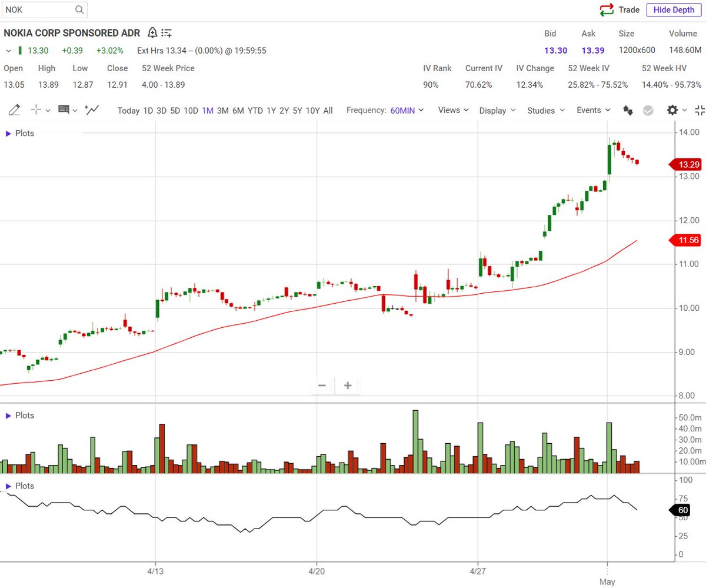Click the May date axis label
Screen dimensions: 706x588
point(607,582)
